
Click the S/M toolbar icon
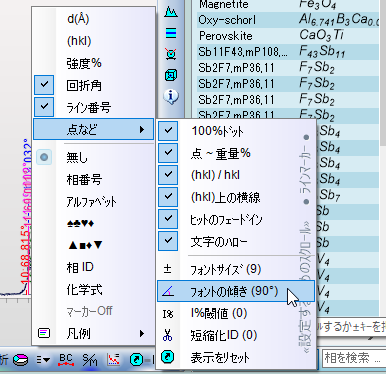(x=90, y=360)
